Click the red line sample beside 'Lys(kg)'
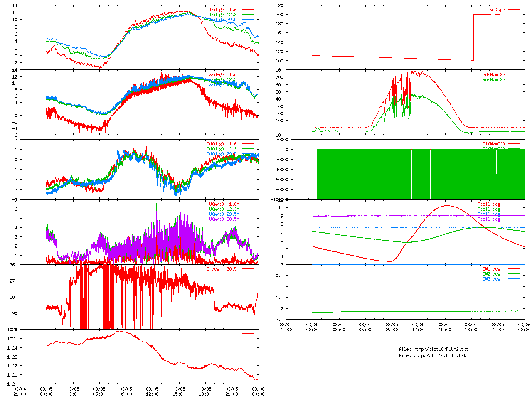This screenshot has width=532, height=399. [x=514, y=10]
